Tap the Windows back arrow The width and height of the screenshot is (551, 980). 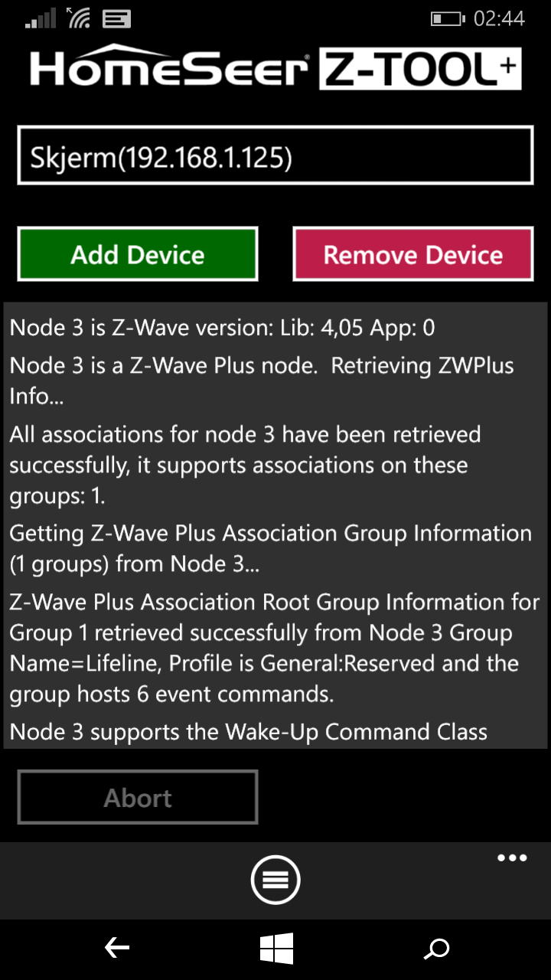click(117, 949)
